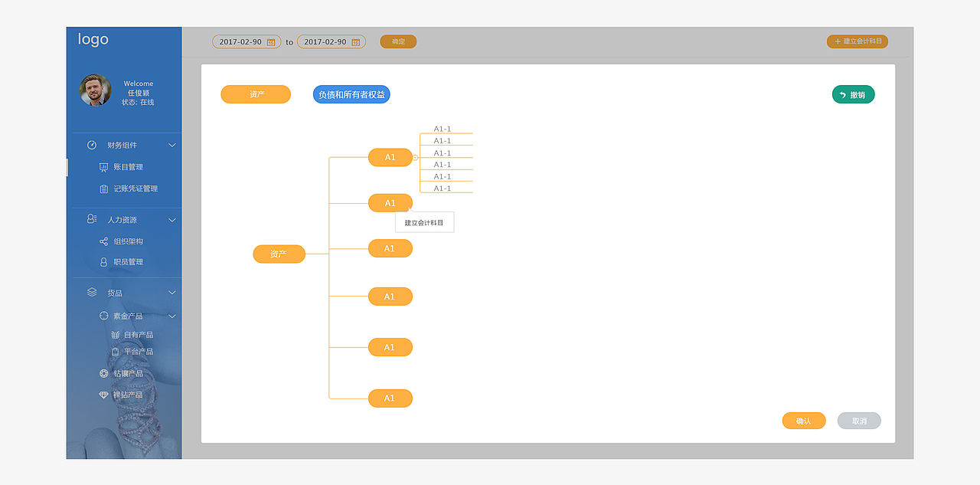The height and width of the screenshot is (485, 980).
Task: Collapse the 货品 section chevron
Action: [x=172, y=293]
